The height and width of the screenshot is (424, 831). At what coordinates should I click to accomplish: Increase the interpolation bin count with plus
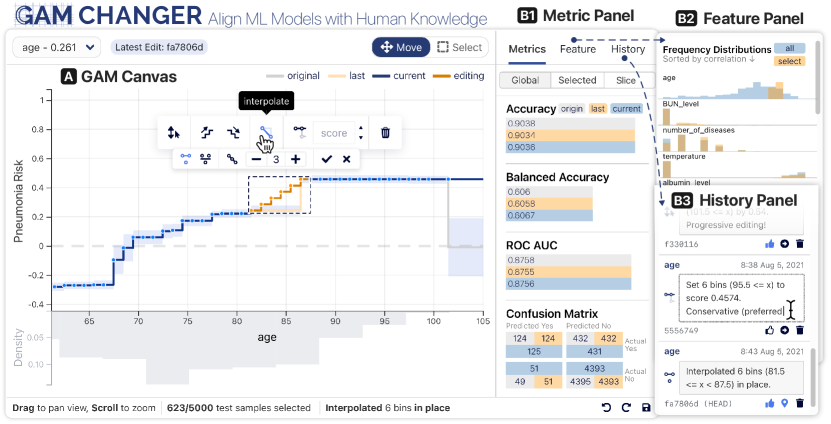click(x=295, y=159)
